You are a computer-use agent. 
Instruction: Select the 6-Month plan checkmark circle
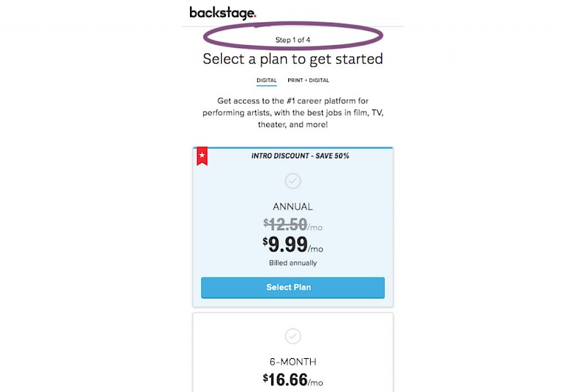(x=292, y=335)
